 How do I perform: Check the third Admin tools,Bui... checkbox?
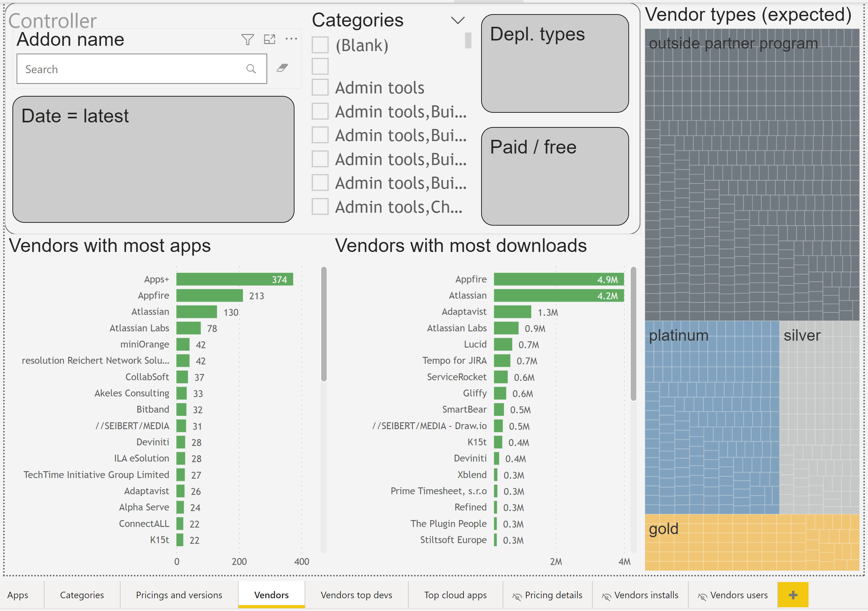320,159
